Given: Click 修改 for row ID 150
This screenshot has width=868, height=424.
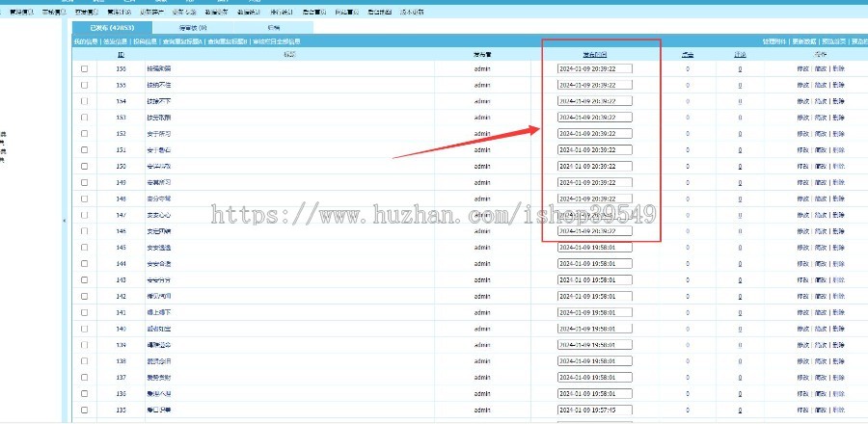Looking at the screenshot, I should point(802,167).
